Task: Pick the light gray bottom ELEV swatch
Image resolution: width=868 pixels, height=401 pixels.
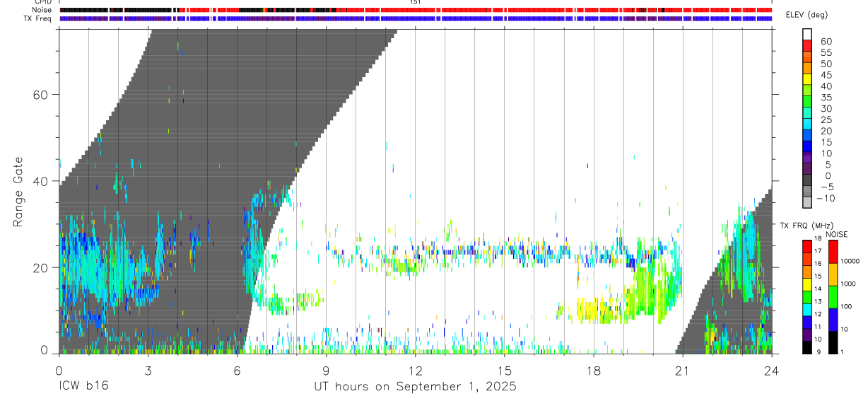Action: (x=807, y=202)
